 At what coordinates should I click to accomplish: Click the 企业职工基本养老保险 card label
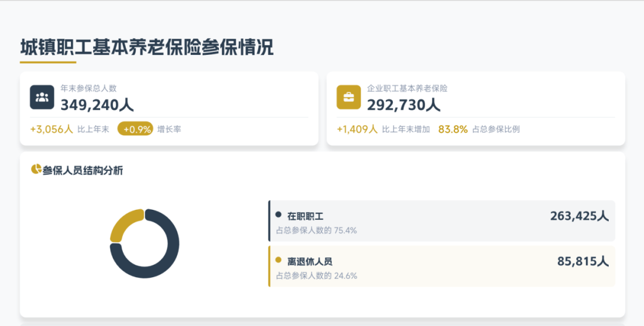click(407, 88)
